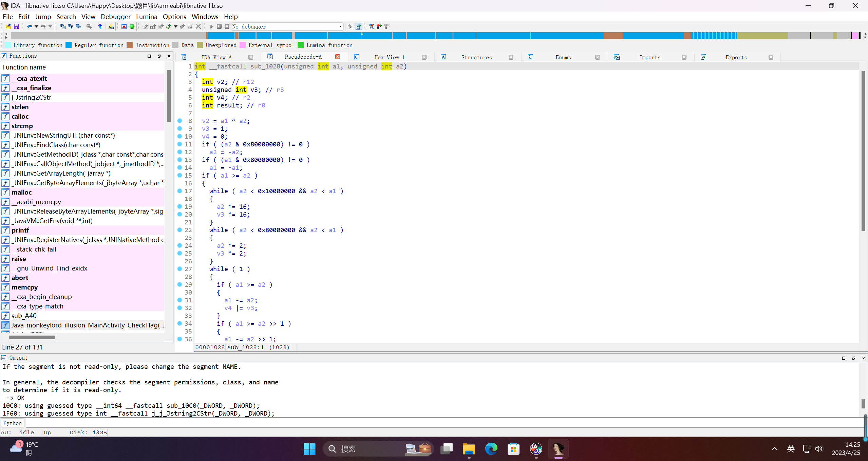Open Windows Start menu on taskbar
The image size is (868, 461).
[309, 449]
